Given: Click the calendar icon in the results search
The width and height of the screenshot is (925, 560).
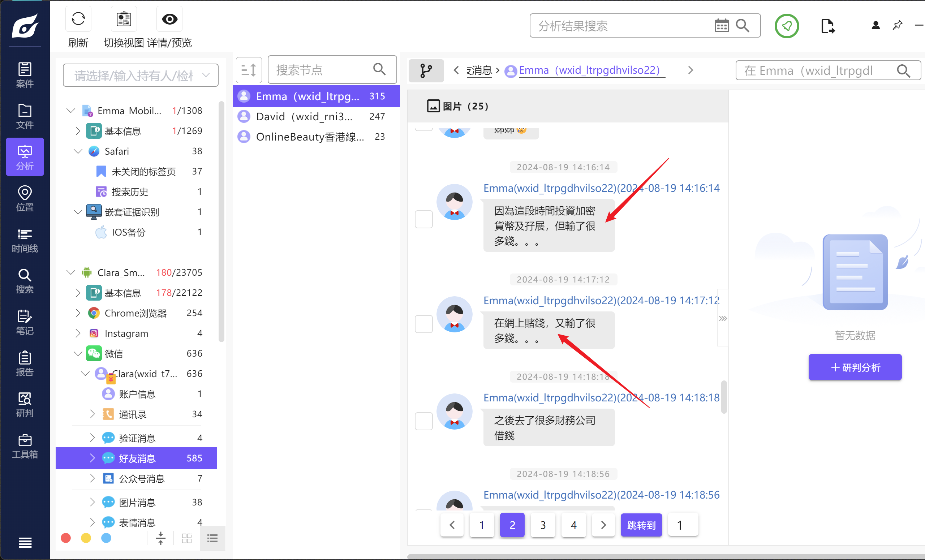Looking at the screenshot, I should (x=721, y=26).
